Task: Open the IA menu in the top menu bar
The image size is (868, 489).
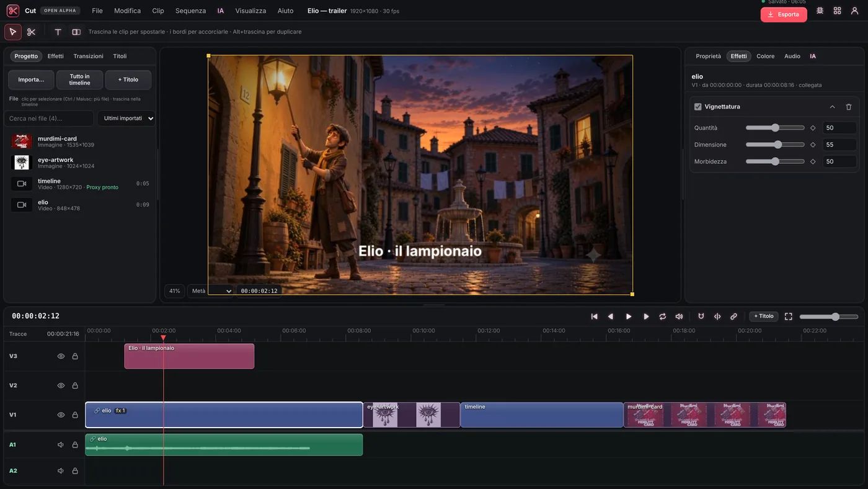Action: (220, 11)
